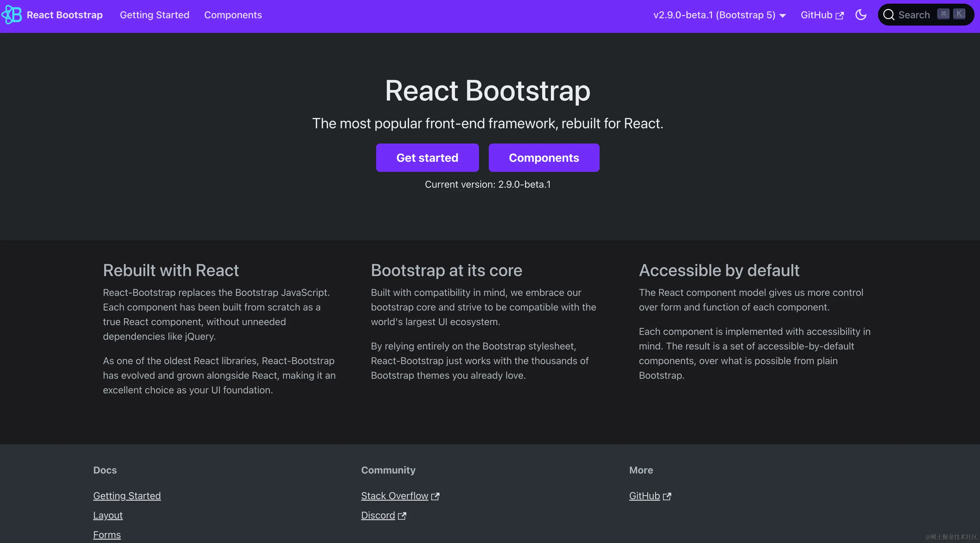Open the footer Forms link
This screenshot has width=980, height=543.
click(107, 535)
